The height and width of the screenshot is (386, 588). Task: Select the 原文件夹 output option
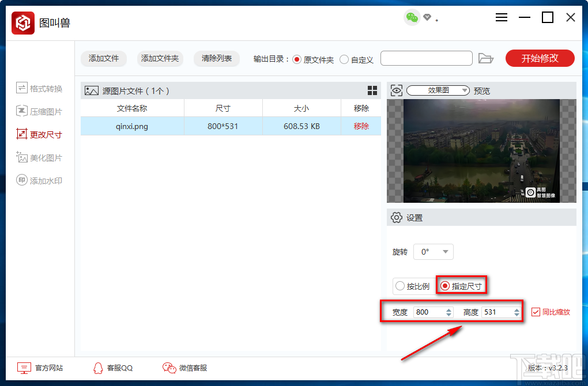[x=313, y=59]
